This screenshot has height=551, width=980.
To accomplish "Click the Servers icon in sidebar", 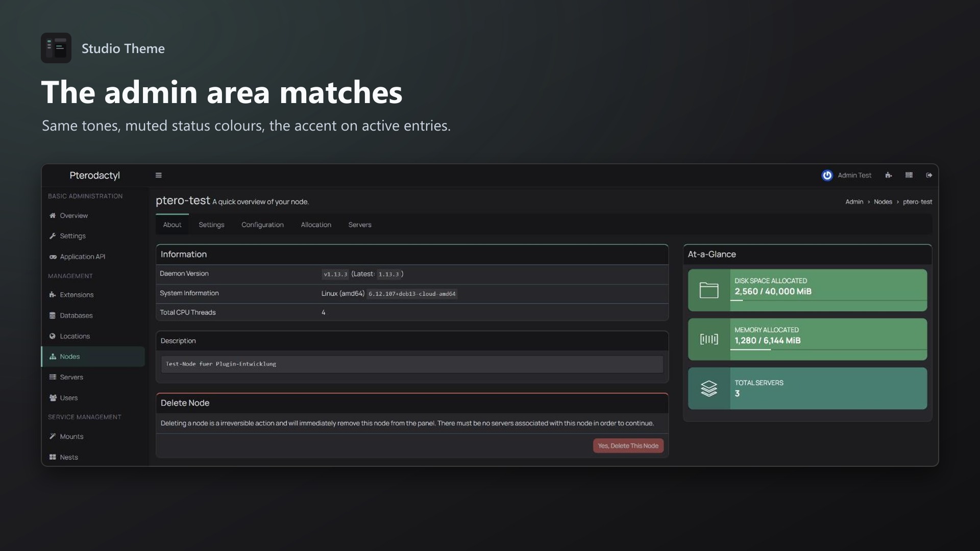I will click(53, 377).
